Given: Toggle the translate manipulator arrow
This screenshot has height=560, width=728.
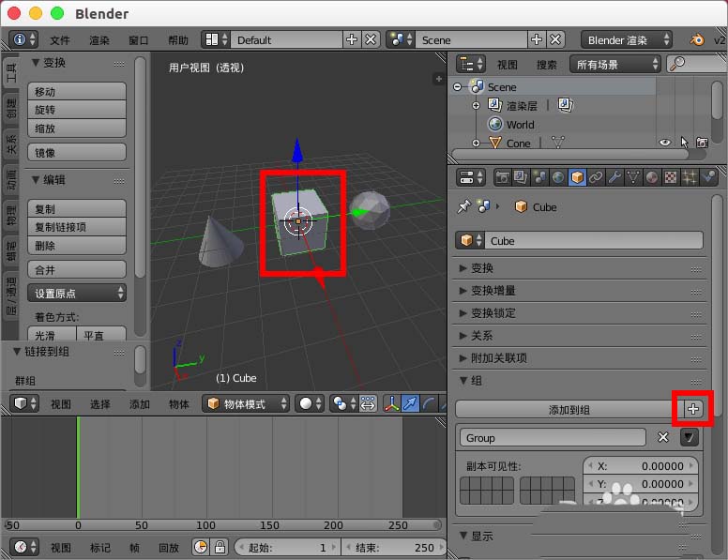Looking at the screenshot, I should point(410,403).
